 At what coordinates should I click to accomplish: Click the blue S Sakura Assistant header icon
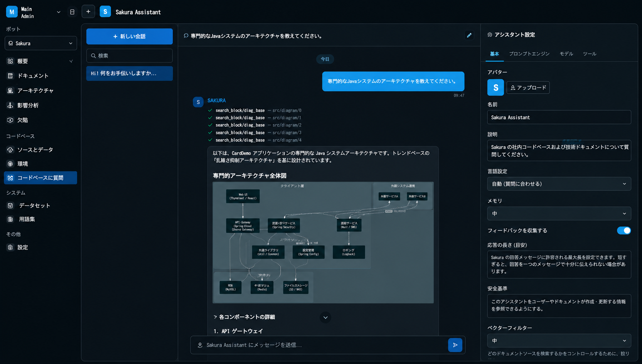click(105, 12)
